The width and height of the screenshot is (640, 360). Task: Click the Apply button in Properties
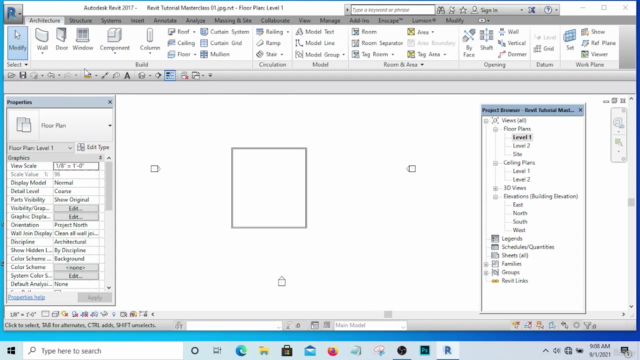click(95, 298)
